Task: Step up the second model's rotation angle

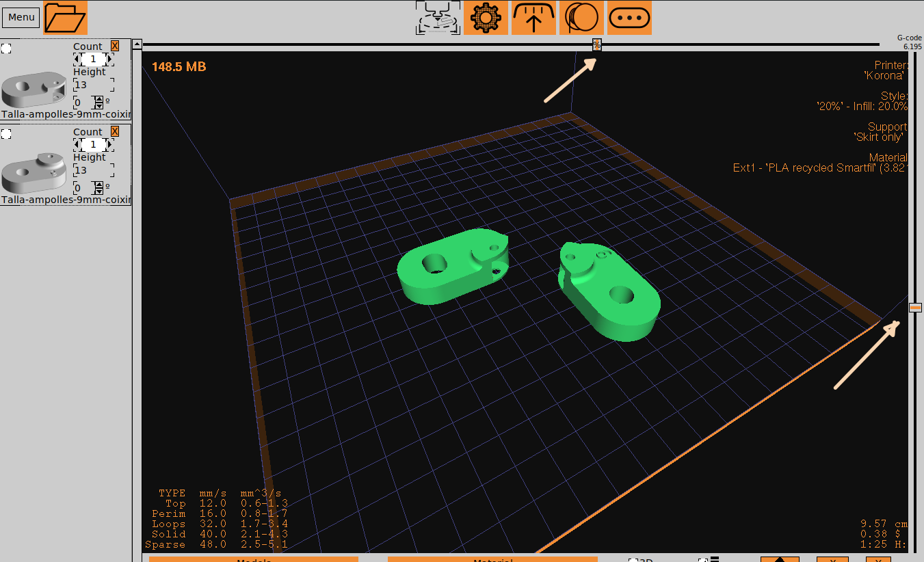Action: point(98,185)
